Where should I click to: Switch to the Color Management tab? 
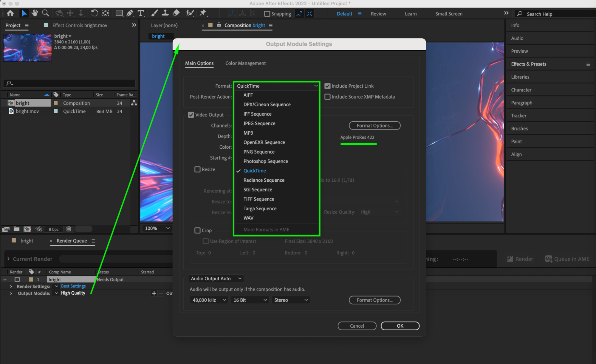point(245,63)
